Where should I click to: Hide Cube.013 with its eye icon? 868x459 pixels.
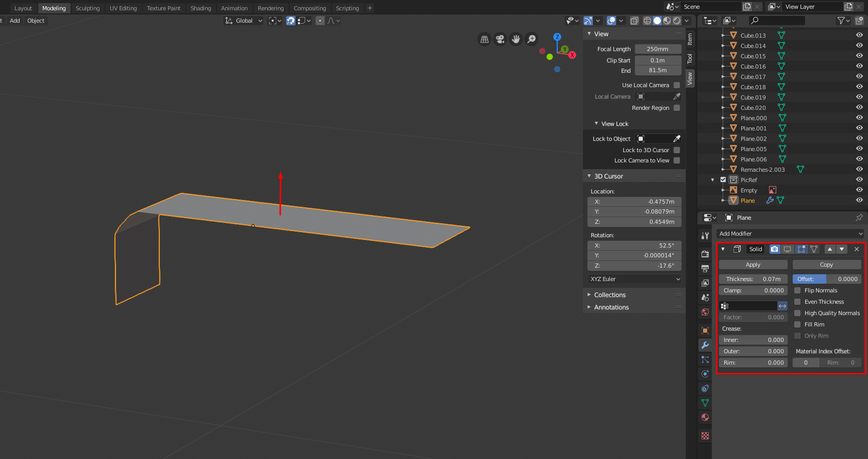pos(859,35)
